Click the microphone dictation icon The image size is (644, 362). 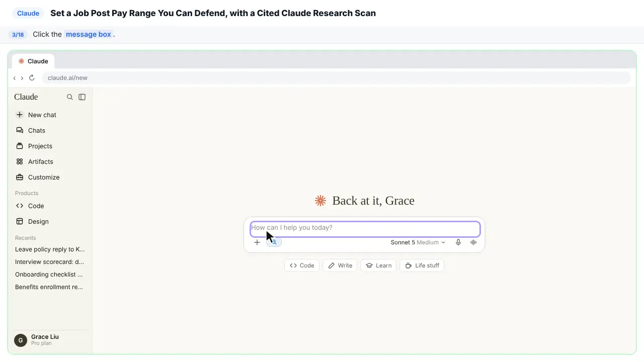click(458, 242)
